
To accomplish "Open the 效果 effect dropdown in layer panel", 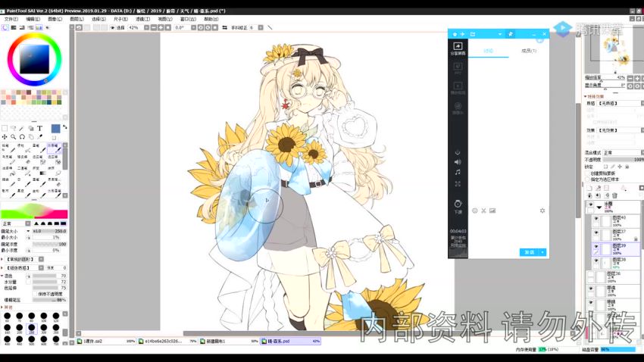I will pyautogui.click(x=621, y=130).
